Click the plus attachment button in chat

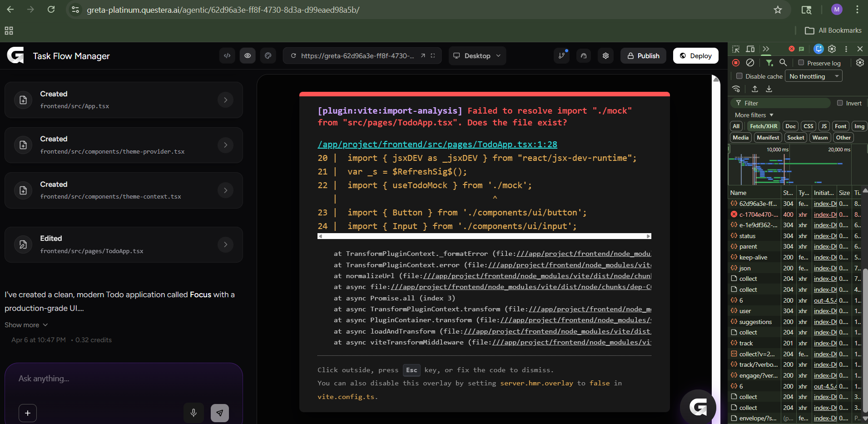pyautogui.click(x=28, y=413)
